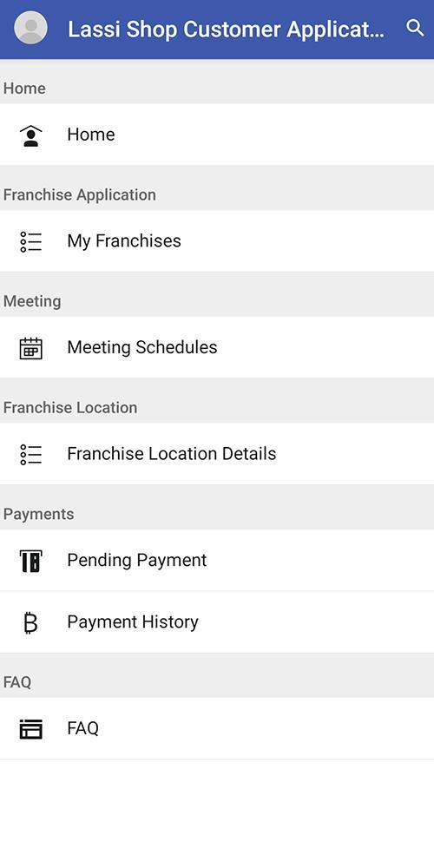This screenshot has width=434, height=868.
Task: Click the Franchise Location section header
Action: tap(70, 407)
